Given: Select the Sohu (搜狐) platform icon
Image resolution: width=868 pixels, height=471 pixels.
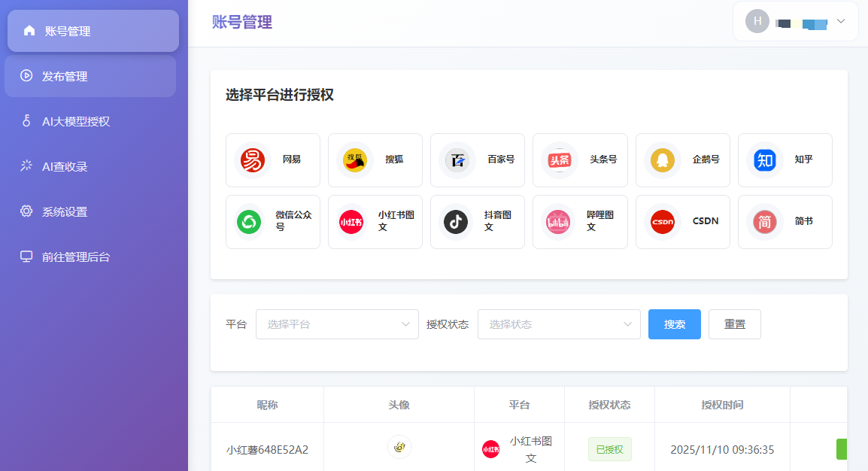Looking at the screenshot, I should (355, 160).
